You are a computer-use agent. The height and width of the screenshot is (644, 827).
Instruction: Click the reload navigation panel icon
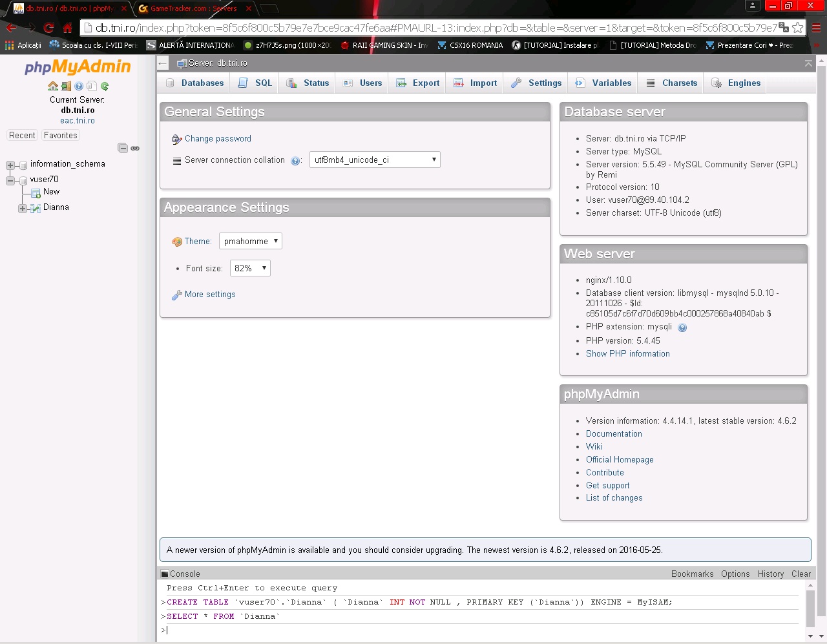click(105, 86)
